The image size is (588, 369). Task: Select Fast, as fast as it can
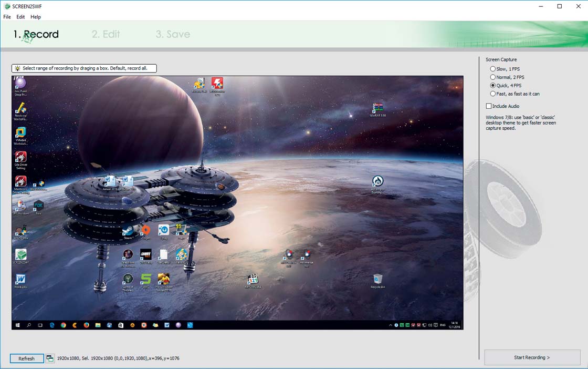(515, 94)
